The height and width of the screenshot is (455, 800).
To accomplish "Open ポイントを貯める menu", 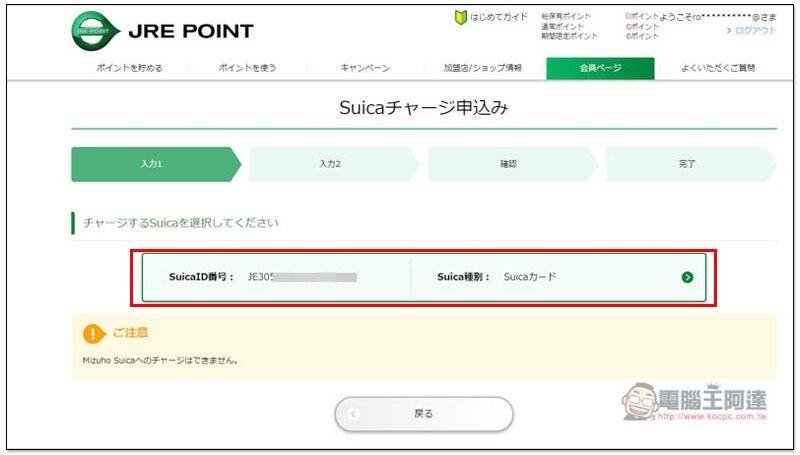I will 130,68.
